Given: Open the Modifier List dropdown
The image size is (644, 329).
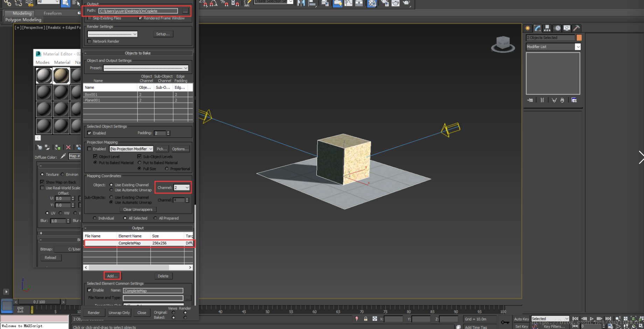Looking at the screenshot, I should 553,47.
